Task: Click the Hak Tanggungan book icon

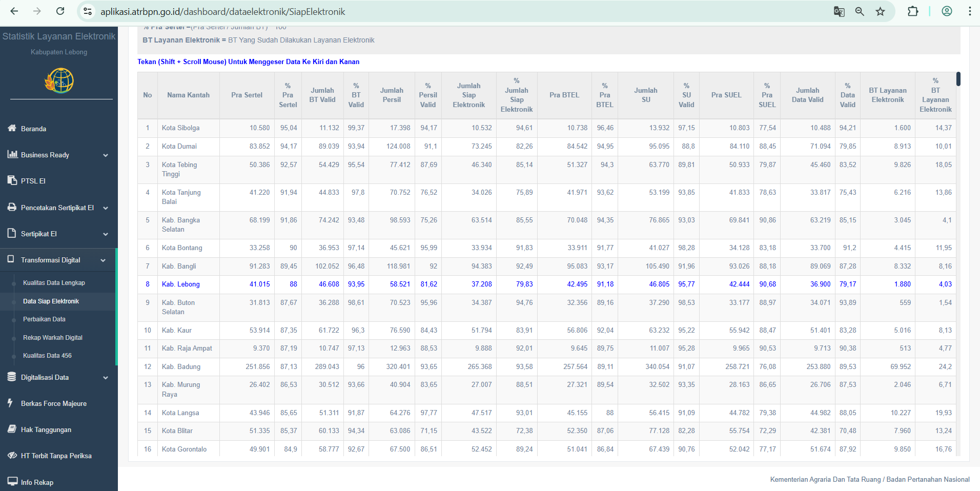Action: pos(12,429)
